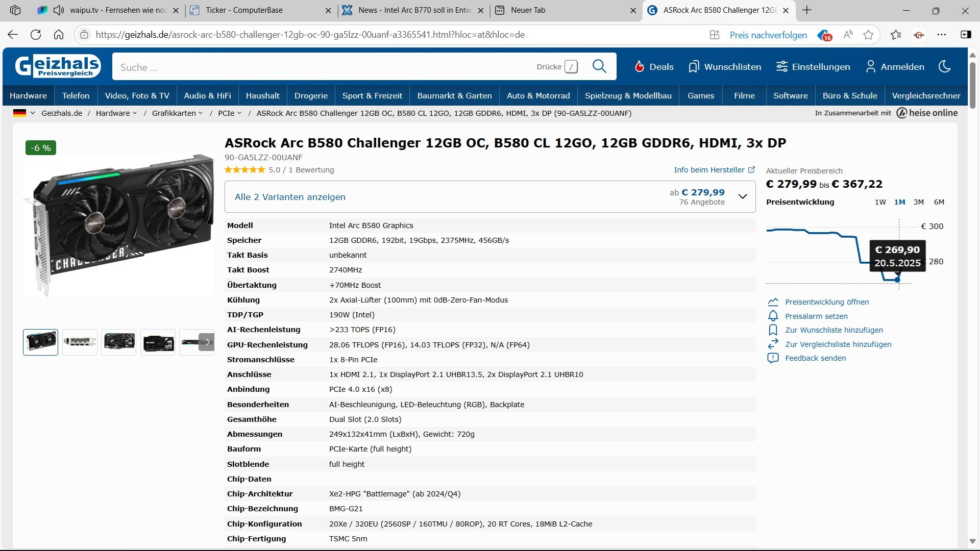Select 1W price history range

point(880,202)
